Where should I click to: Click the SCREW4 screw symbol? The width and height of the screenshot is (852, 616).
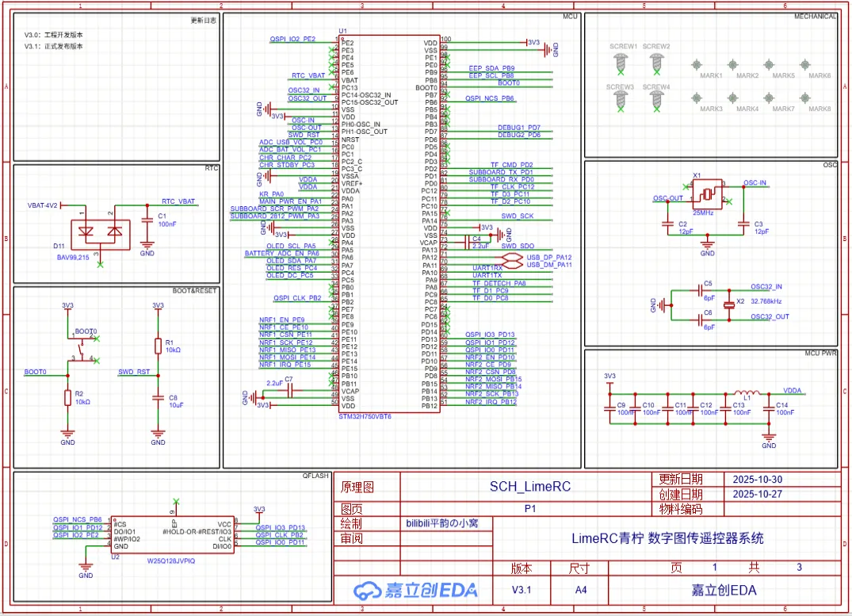click(655, 100)
